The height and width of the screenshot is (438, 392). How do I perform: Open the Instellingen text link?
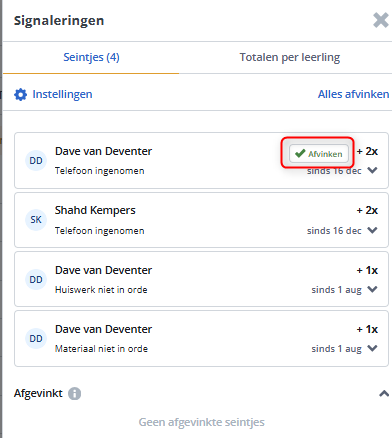tap(62, 94)
